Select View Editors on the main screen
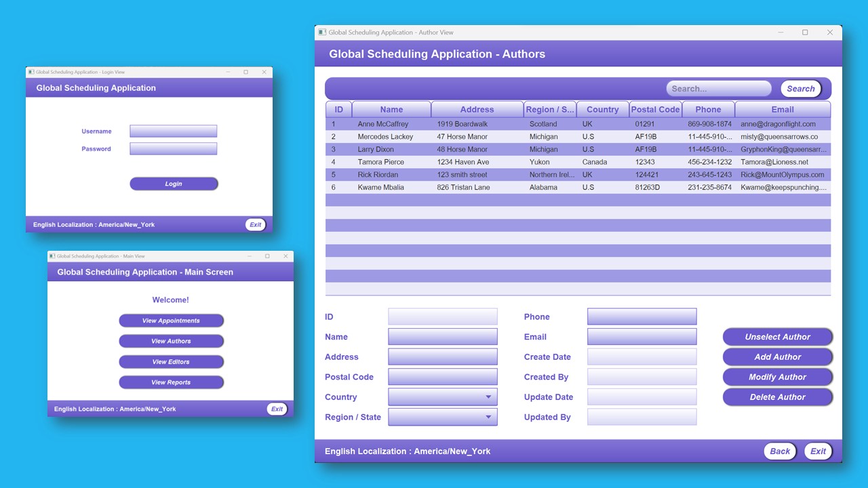This screenshot has width=868, height=488. click(x=171, y=361)
